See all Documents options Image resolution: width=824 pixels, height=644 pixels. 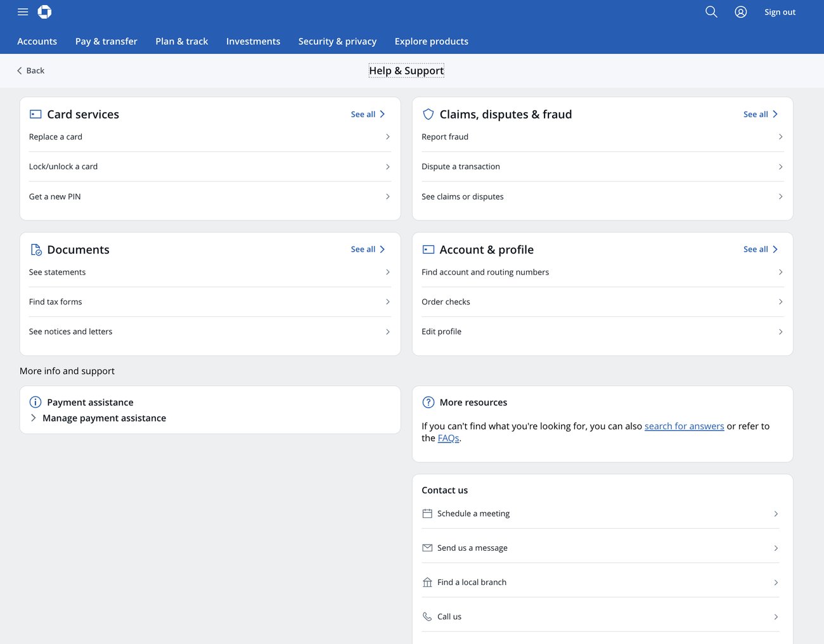click(368, 249)
